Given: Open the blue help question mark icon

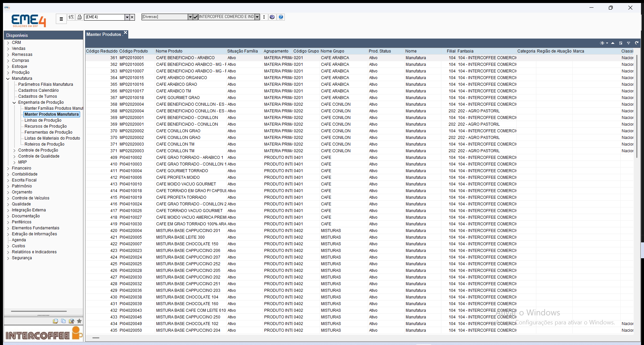Looking at the screenshot, I should tap(281, 17).
